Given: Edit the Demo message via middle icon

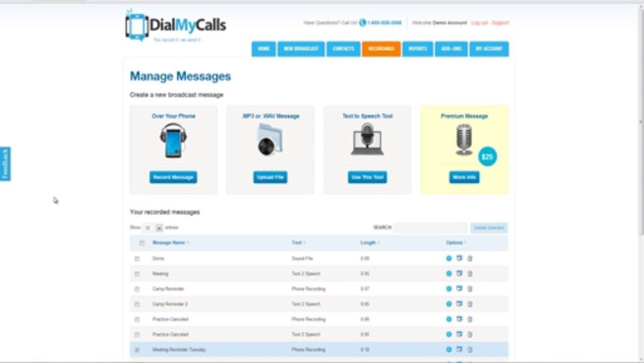Looking at the screenshot, I should (459, 259).
